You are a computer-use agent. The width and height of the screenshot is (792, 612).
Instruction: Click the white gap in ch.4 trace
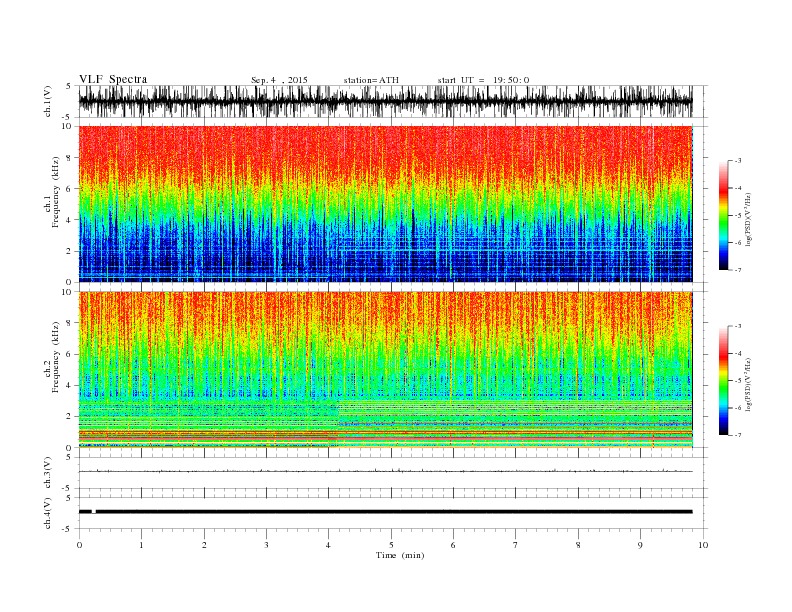(94, 512)
